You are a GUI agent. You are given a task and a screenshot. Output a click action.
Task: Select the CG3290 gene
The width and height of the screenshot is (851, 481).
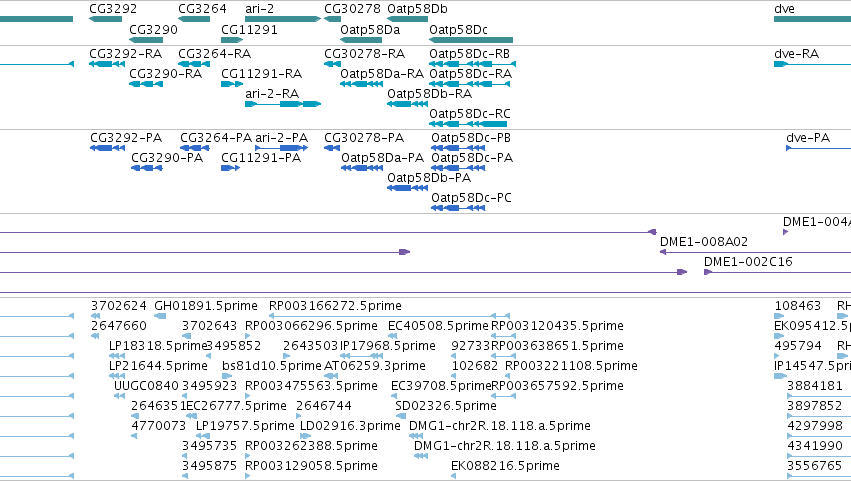pos(146,40)
